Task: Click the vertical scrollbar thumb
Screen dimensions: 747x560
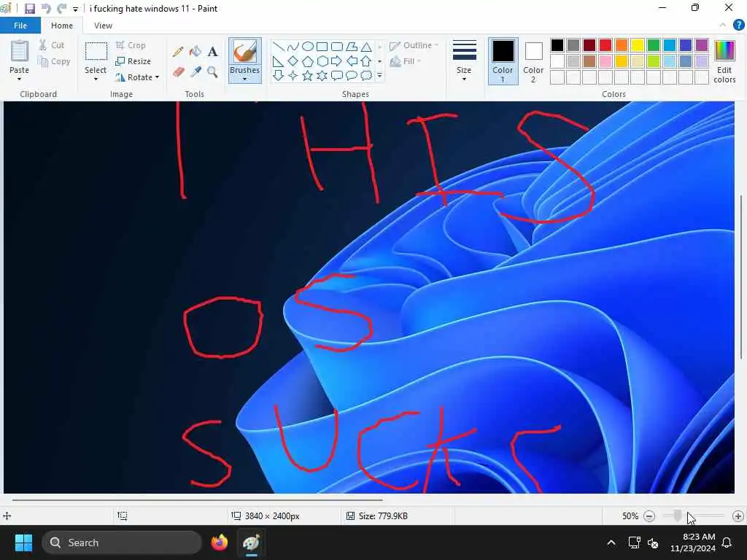Action: [x=741, y=277]
